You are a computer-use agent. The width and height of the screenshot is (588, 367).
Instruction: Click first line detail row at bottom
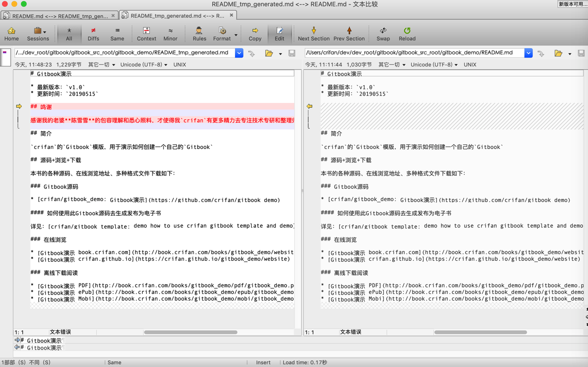click(301, 340)
